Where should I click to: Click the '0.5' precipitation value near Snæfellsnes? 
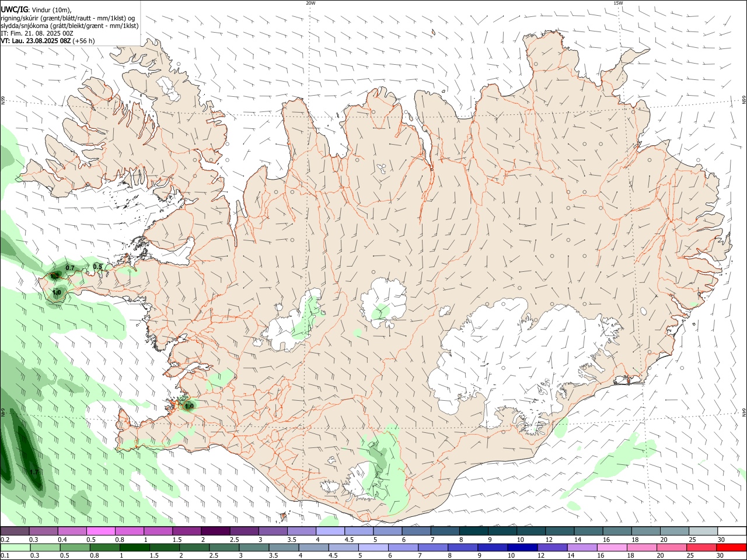(97, 267)
